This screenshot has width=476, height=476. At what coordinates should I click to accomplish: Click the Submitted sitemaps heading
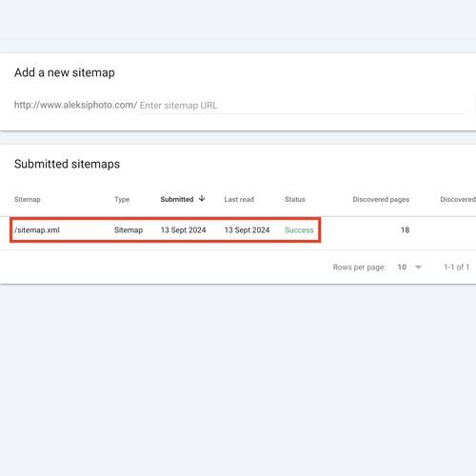pyautogui.click(x=67, y=164)
